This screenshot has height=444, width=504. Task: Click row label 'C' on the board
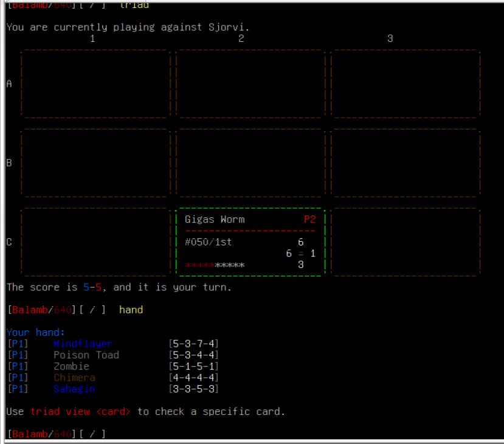pos(9,242)
